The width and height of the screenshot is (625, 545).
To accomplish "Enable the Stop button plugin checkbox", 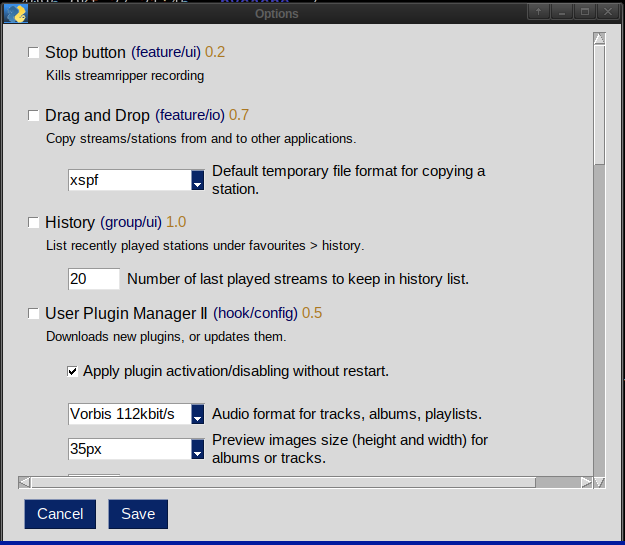I will [x=35, y=53].
